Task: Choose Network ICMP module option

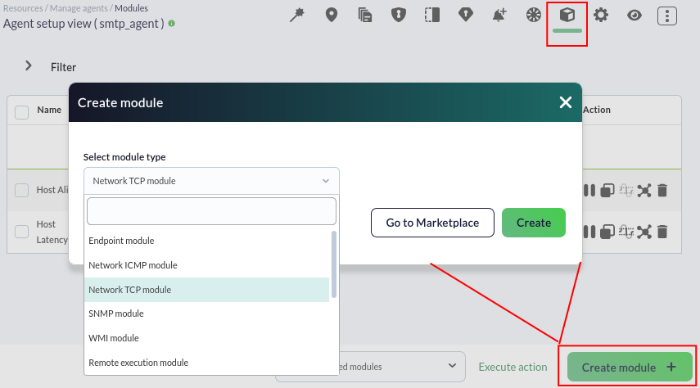Action: [x=206, y=265]
